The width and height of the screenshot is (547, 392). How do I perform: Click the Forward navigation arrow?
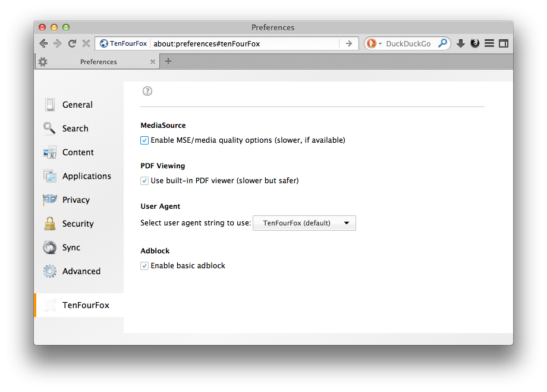[x=58, y=43]
